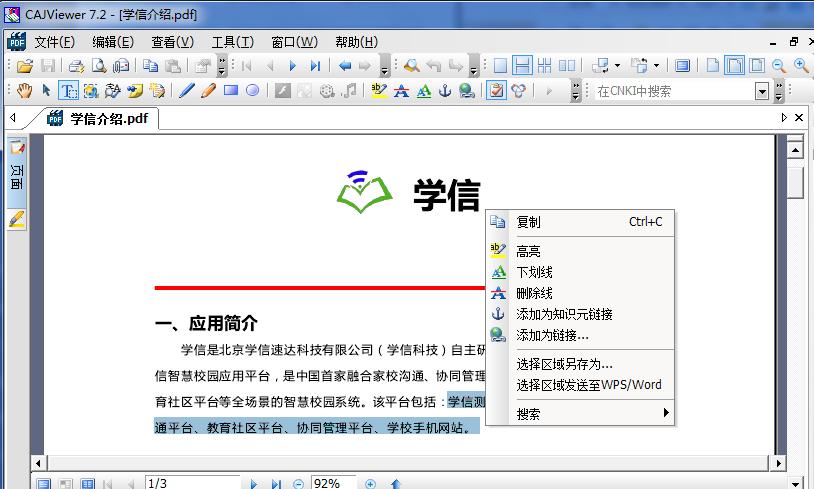Switch to multi-page grid layout
814x489 pixels.
tap(544, 66)
